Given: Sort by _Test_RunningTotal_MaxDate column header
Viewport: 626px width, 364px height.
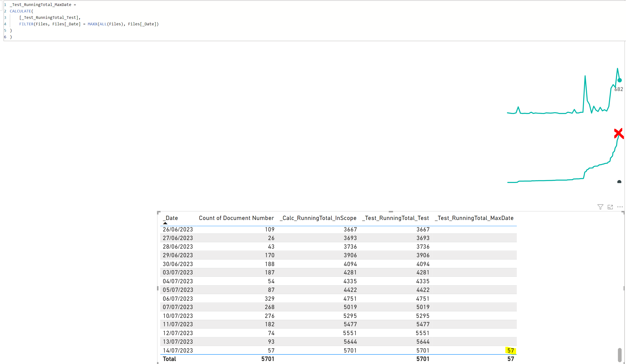Looking at the screenshot, I should pos(474,218).
